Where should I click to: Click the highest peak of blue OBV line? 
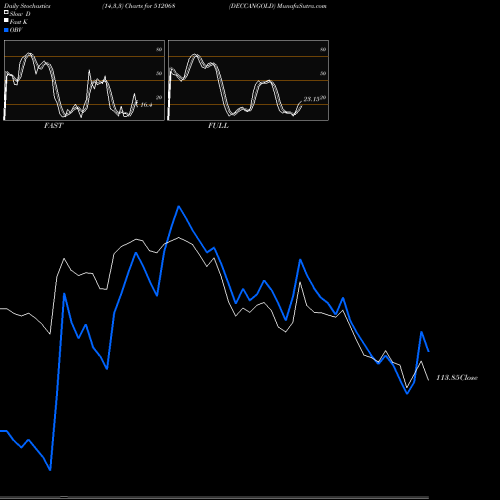tap(179, 206)
